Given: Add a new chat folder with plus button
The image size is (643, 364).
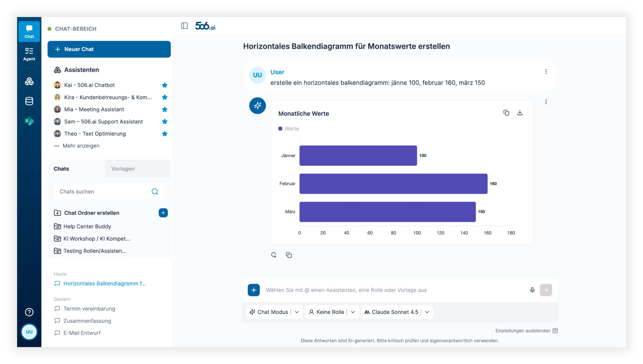Looking at the screenshot, I should 163,213.
